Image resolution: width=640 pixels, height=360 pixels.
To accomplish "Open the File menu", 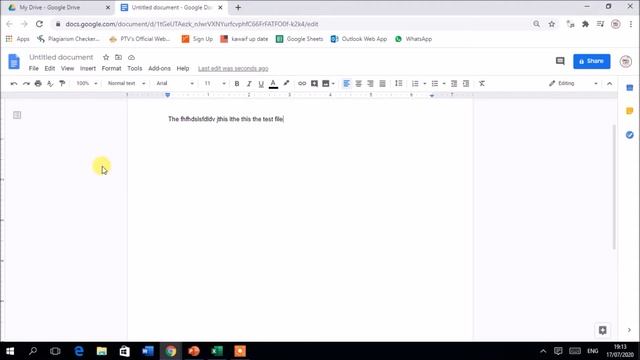I will point(34,68).
